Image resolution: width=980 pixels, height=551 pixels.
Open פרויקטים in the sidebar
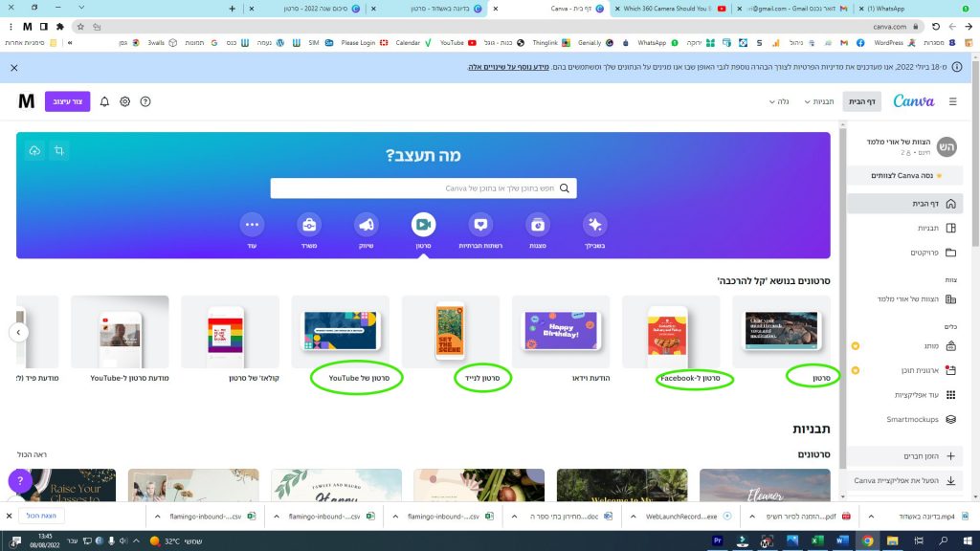(x=904, y=253)
